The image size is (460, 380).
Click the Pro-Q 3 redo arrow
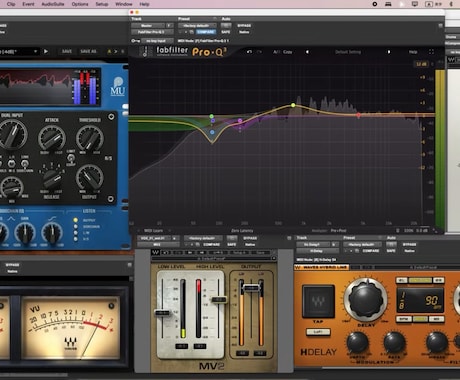click(259, 52)
